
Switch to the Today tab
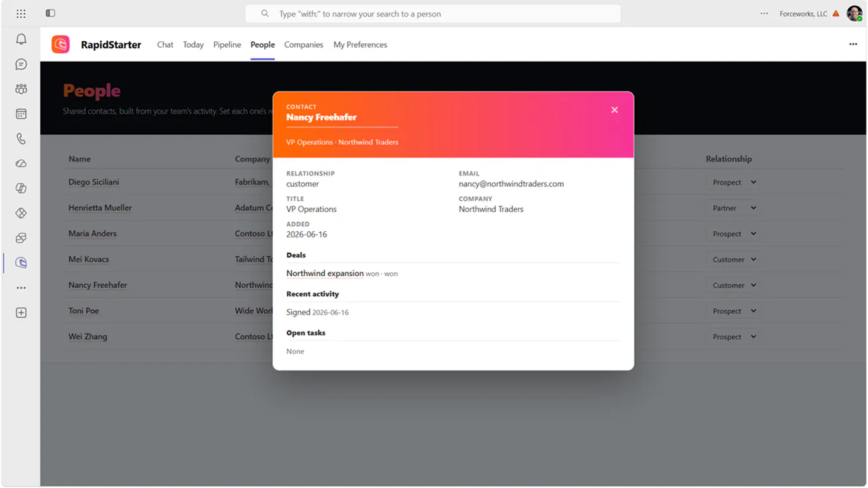[193, 44]
